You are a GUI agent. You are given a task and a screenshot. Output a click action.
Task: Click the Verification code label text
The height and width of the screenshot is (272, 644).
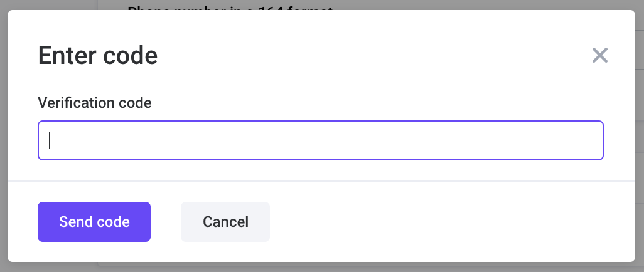point(94,103)
